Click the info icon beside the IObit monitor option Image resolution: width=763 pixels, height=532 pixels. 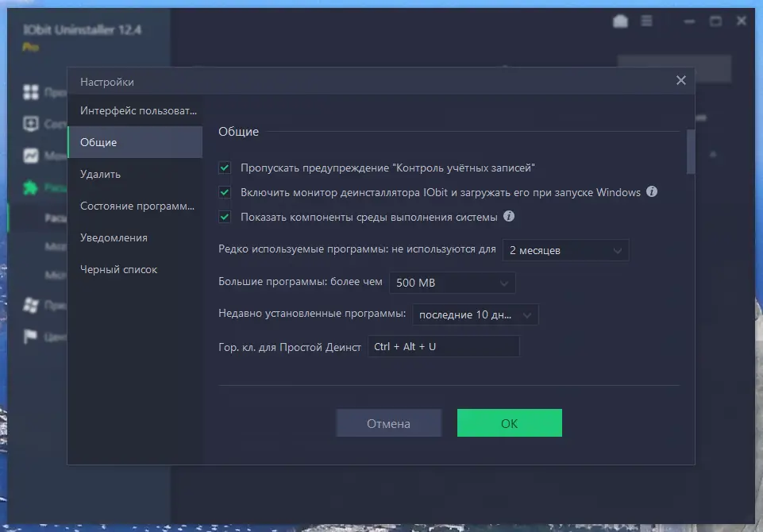coord(652,192)
